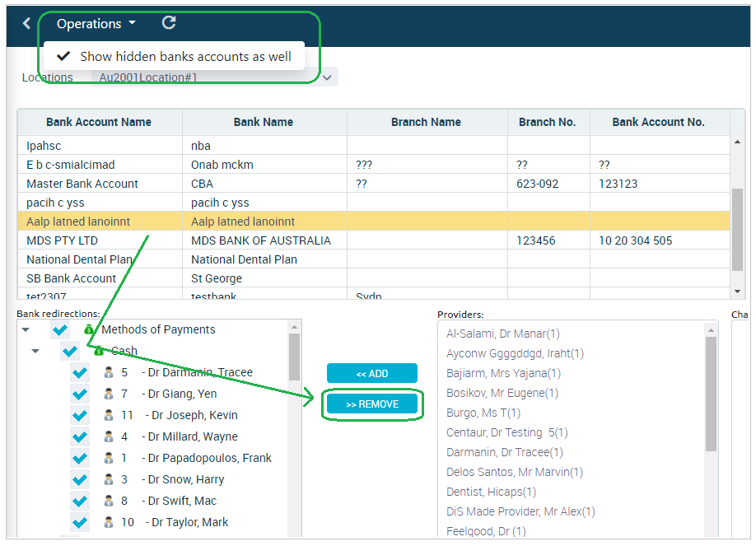Image resolution: width=756 pixels, height=546 pixels.
Task: Select provider Darmanin, Dr Tracee(1)
Action: click(x=504, y=452)
